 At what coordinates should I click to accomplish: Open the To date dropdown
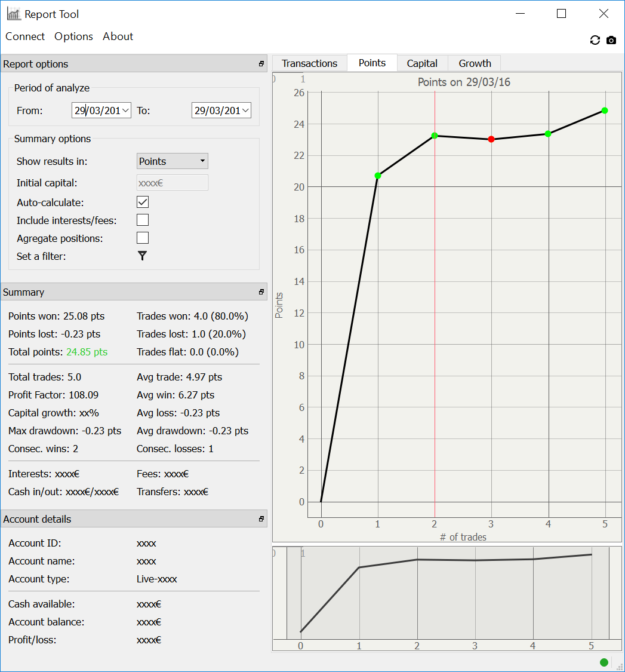245,111
